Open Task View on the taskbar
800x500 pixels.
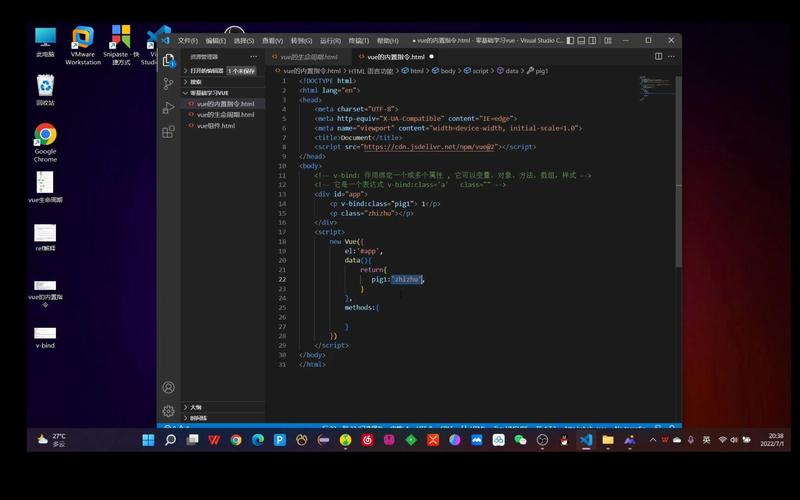pyautogui.click(x=192, y=440)
